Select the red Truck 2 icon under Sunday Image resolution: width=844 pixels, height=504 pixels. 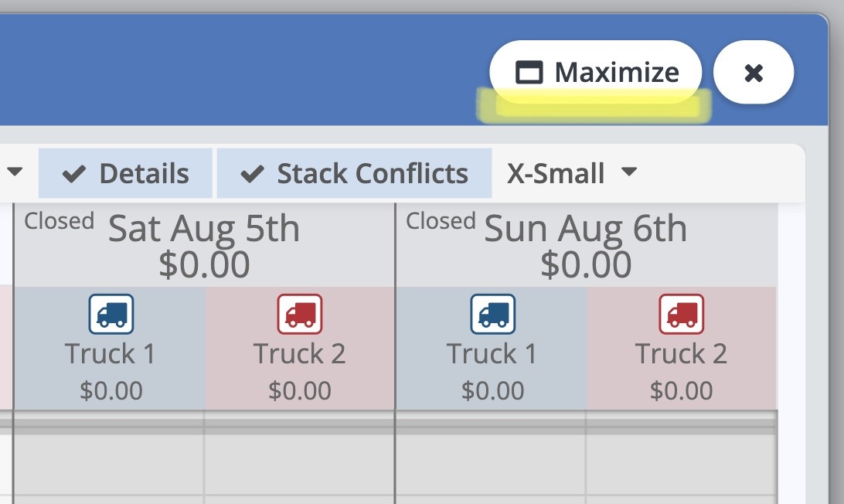click(x=682, y=314)
